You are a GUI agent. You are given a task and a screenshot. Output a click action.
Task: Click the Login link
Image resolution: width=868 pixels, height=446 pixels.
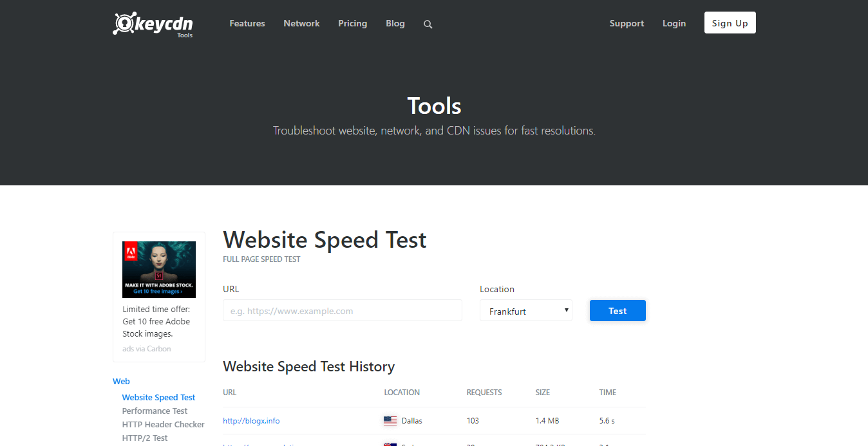(x=674, y=23)
